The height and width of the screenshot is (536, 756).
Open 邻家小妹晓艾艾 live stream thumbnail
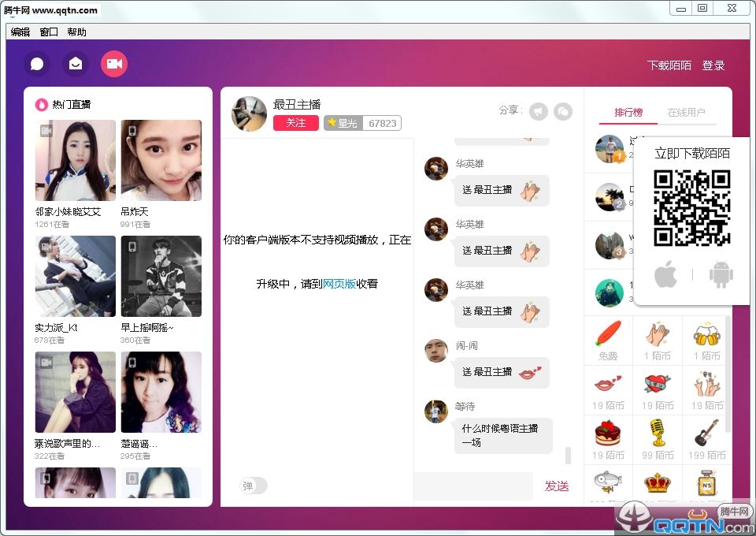(75, 161)
